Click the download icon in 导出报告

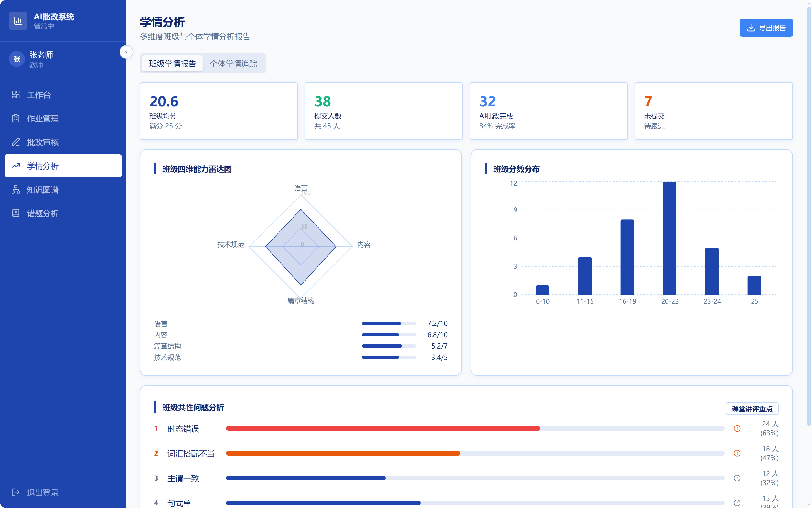[x=751, y=28]
